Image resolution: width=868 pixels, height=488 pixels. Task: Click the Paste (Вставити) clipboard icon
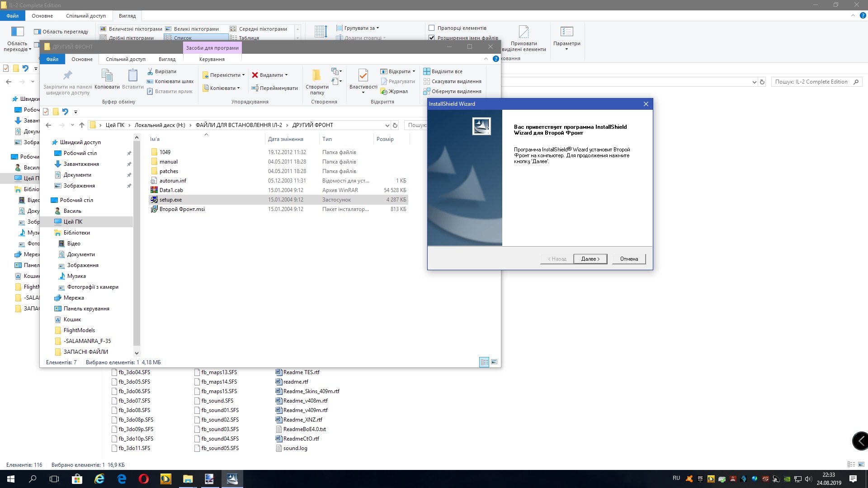pos(133,75)
